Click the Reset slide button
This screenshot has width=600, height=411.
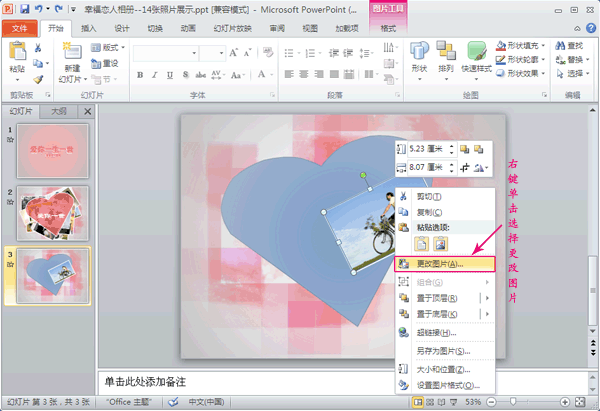click(x=104, y=64)
